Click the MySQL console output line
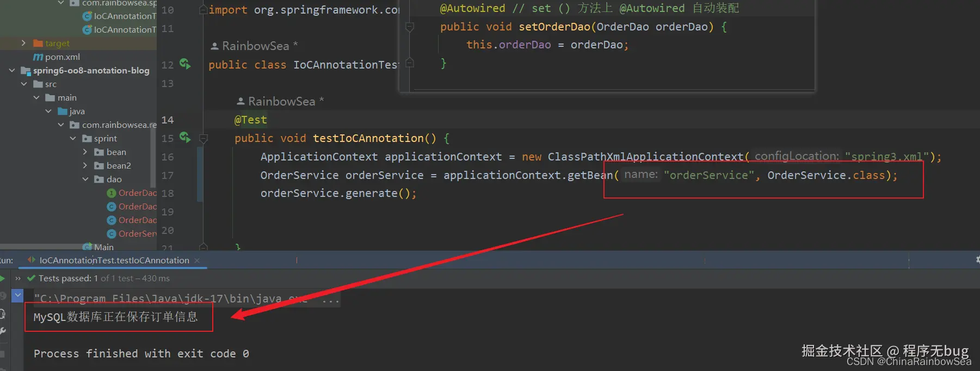This screenshot has width=980, height=371. 115,317
